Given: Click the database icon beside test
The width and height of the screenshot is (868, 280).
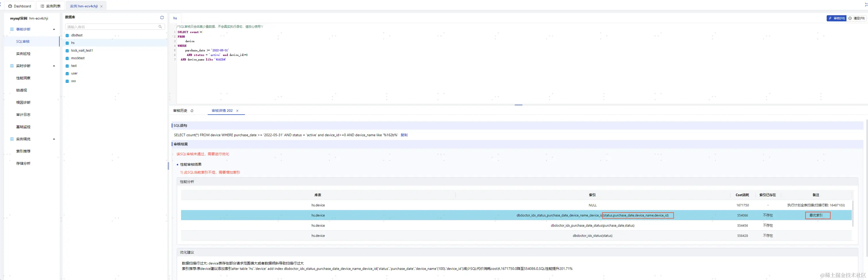Looking at the screenshot, I should (67, 66).
